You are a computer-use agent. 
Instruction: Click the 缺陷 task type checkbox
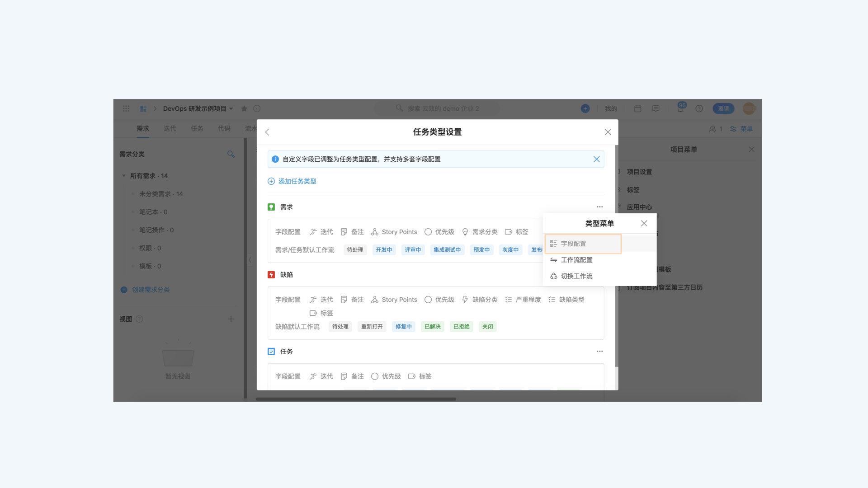tap(271, 275)
